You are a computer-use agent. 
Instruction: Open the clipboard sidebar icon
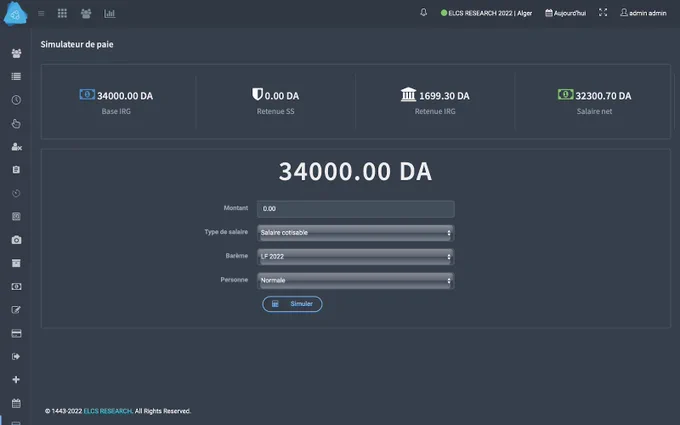pyautogui.click(x=16, y=170)
